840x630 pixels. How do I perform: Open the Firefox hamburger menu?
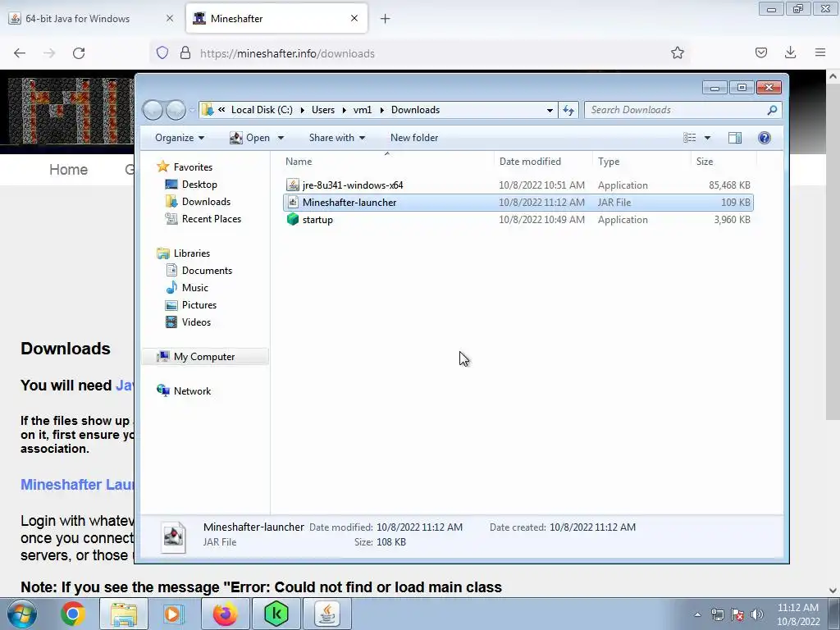(x=820, y=52)
